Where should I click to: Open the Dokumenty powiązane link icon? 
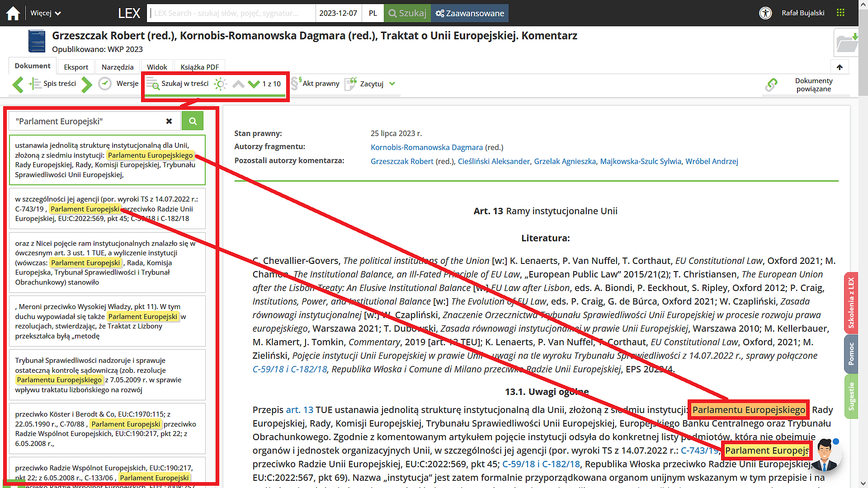(x=771, y=85)
